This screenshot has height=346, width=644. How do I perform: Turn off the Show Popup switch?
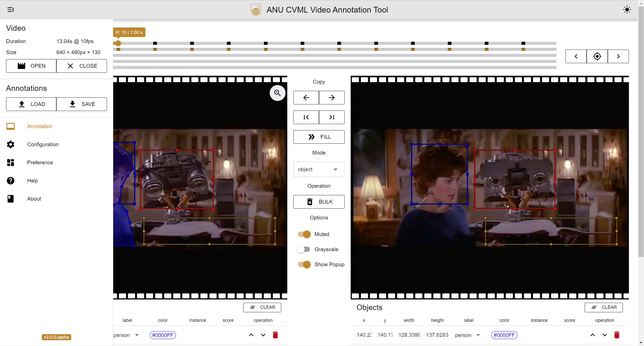click(304, 264)
